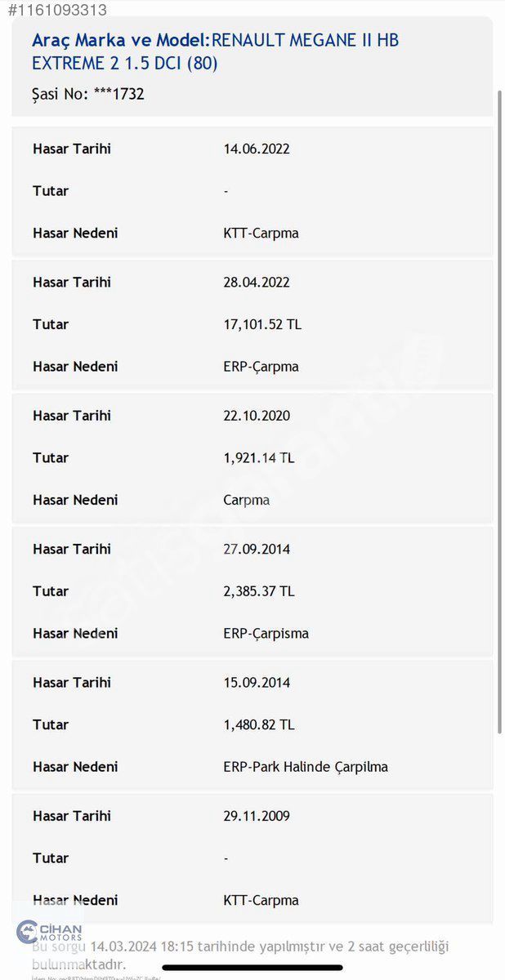This screenshot has width=505, height=980.
Task: Click the query validity notice text
Action: point(241,955)
